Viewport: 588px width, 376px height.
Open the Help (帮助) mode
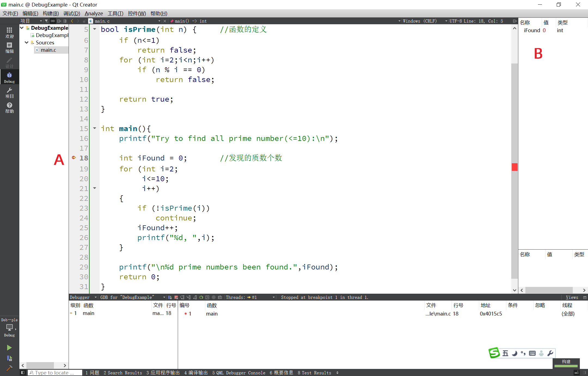[x=10, y=107]
